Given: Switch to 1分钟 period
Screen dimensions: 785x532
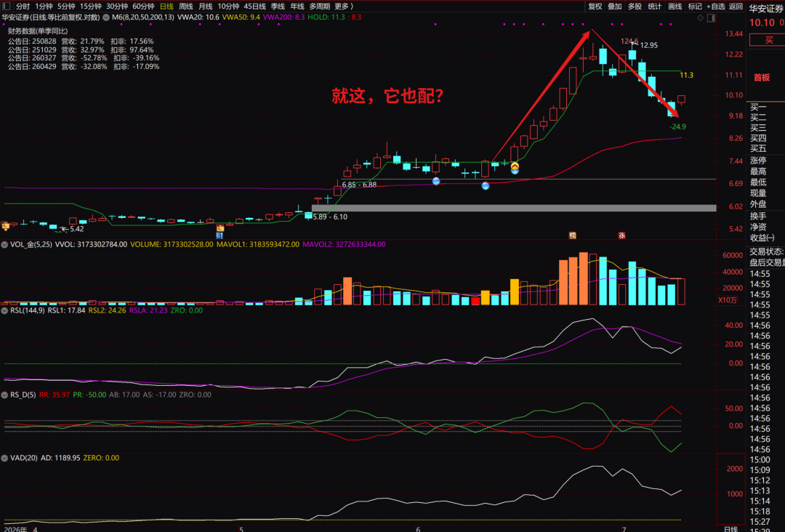Looking at the screenshot, I should 44,7.
